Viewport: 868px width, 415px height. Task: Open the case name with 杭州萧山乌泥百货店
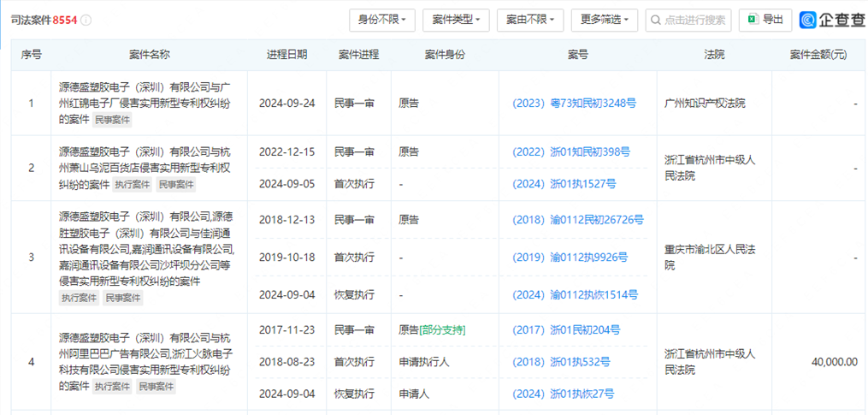(144, 168)
